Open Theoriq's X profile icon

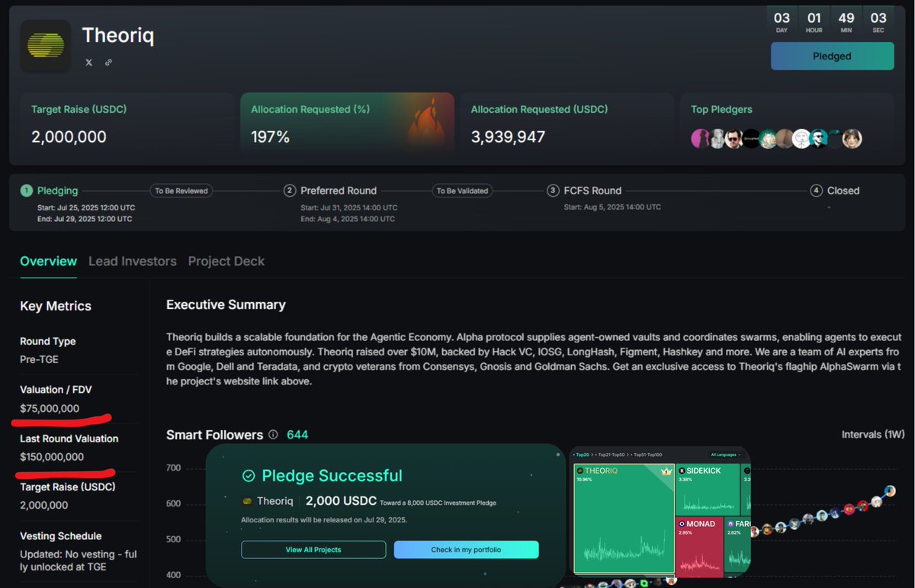coord(88,63)
